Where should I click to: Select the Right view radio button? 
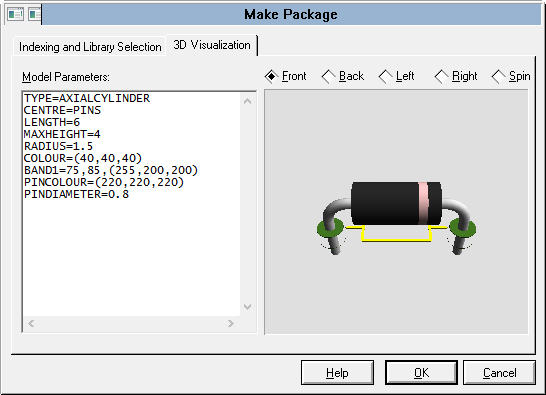[456, 76]
